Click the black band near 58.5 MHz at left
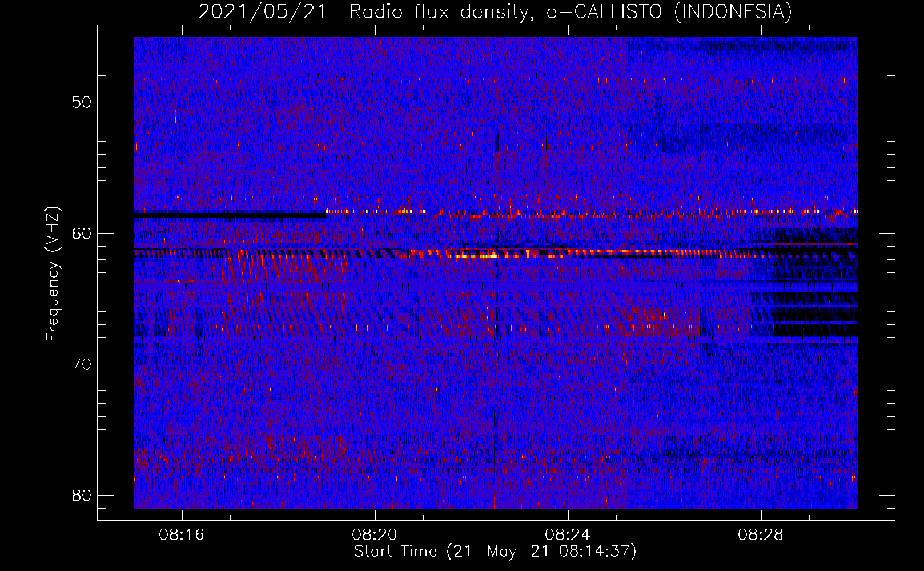924x571 pixels. pos(230,216)
